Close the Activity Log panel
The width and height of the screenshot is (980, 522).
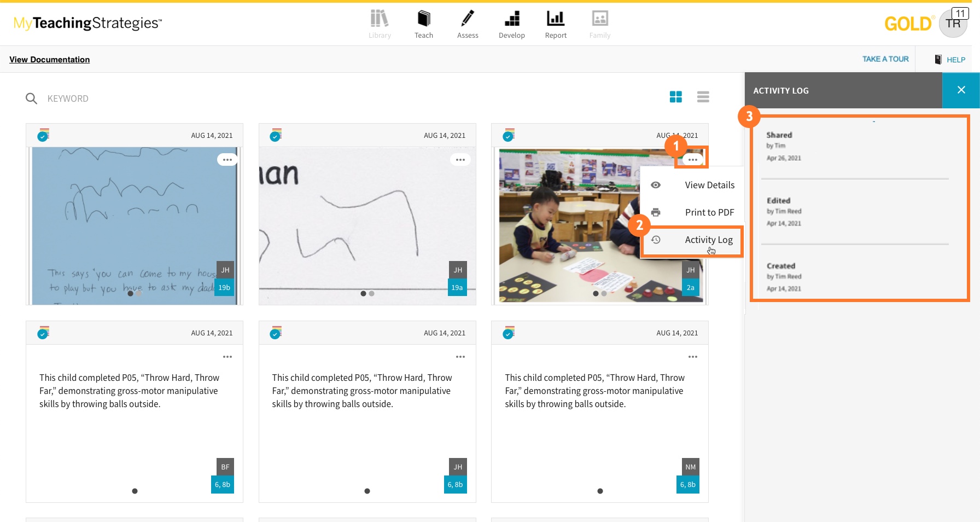pyautogui.click(x=961, y=90)
